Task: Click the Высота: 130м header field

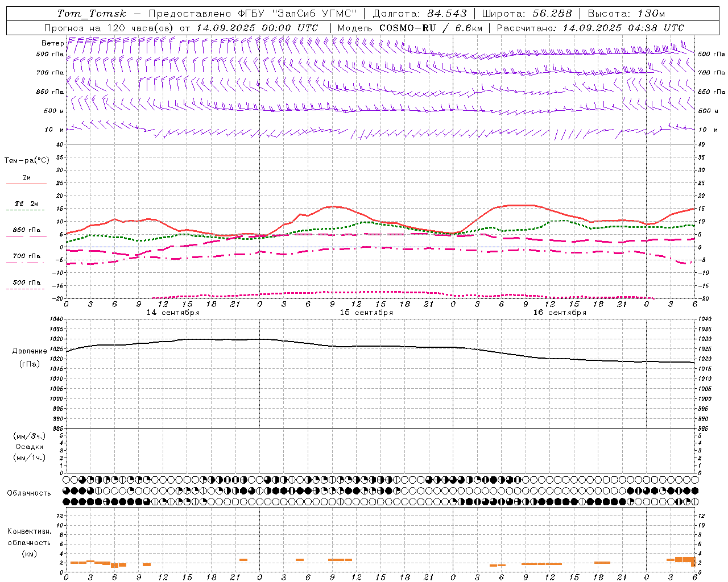Action: tap(626, 14)
